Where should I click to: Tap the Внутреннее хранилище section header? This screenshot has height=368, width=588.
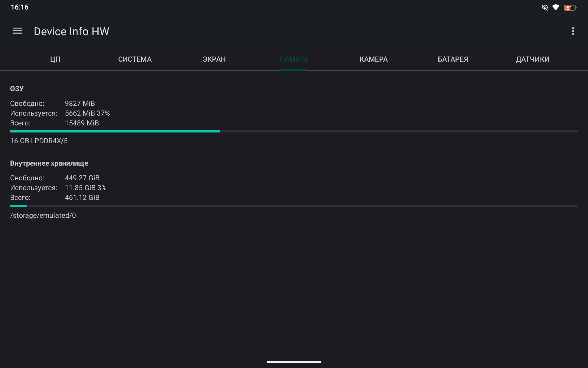(x=49, y=163)
